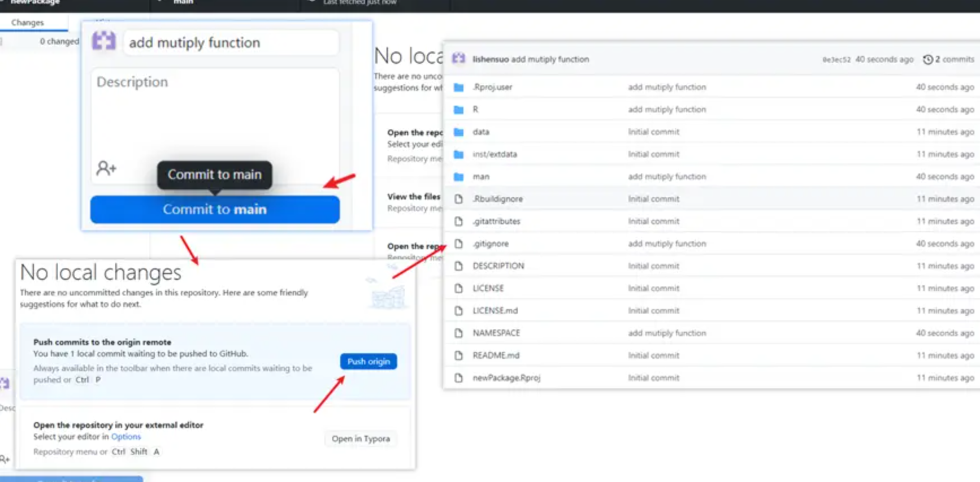The height and width of the screenshot is (482, 980).
Task: Switch to the Changes tab
Action: [x=27, y=23]
